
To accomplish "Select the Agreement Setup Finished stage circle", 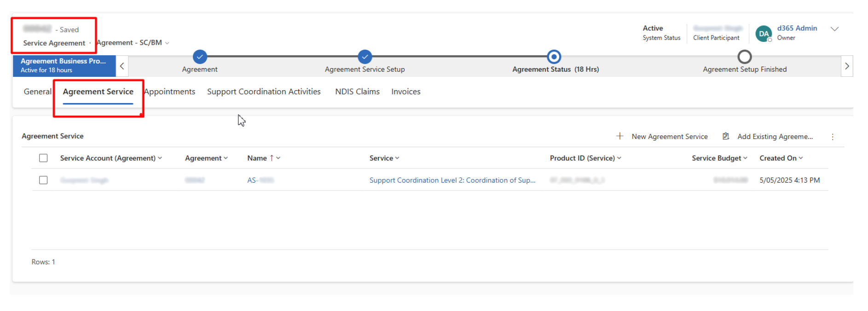I will [x=744, y=57].
